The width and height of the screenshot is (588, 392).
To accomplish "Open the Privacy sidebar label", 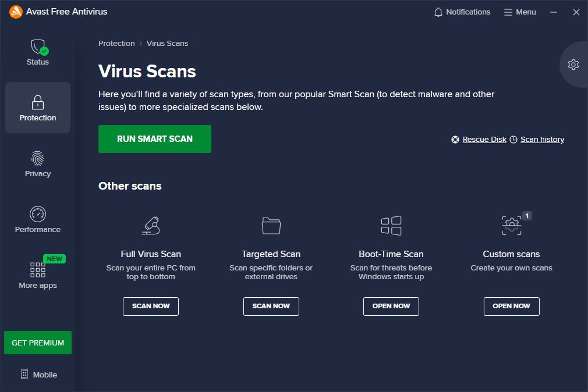I will click(x=37, y=173).
